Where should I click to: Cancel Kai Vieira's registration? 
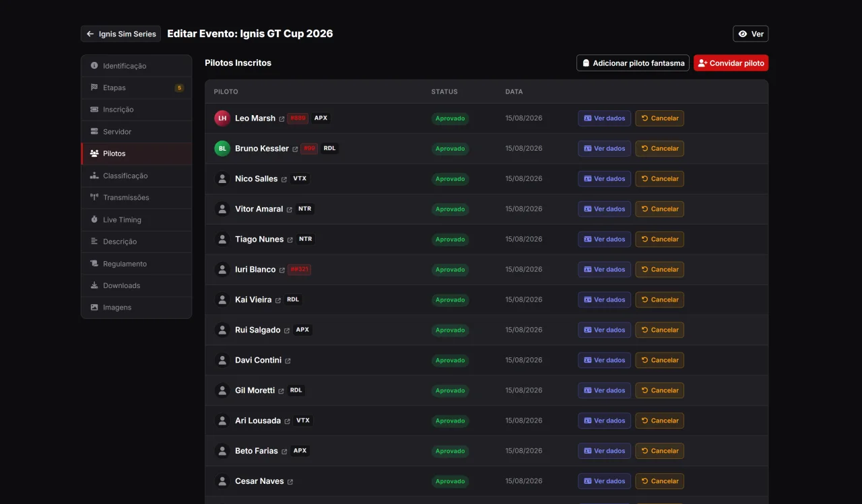coord(659,300)
